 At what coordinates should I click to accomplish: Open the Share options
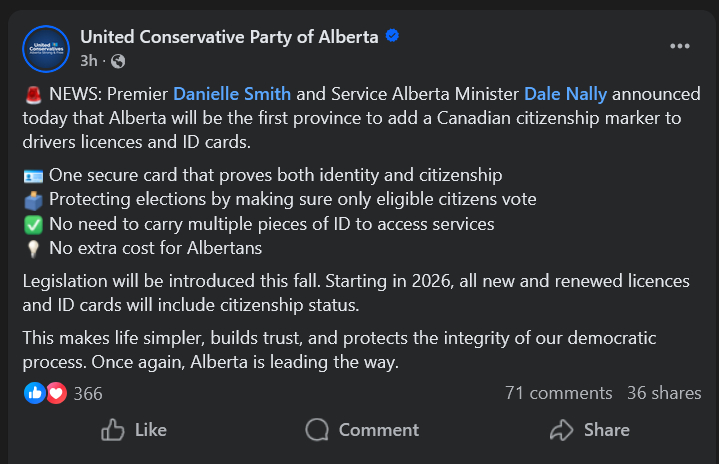(591, 430)
